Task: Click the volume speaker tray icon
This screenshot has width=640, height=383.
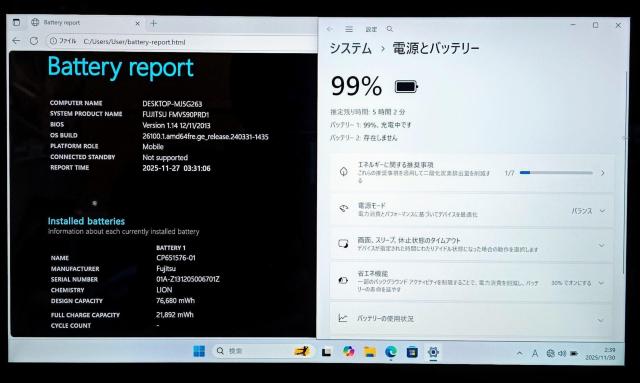Action: pos(562,354)
